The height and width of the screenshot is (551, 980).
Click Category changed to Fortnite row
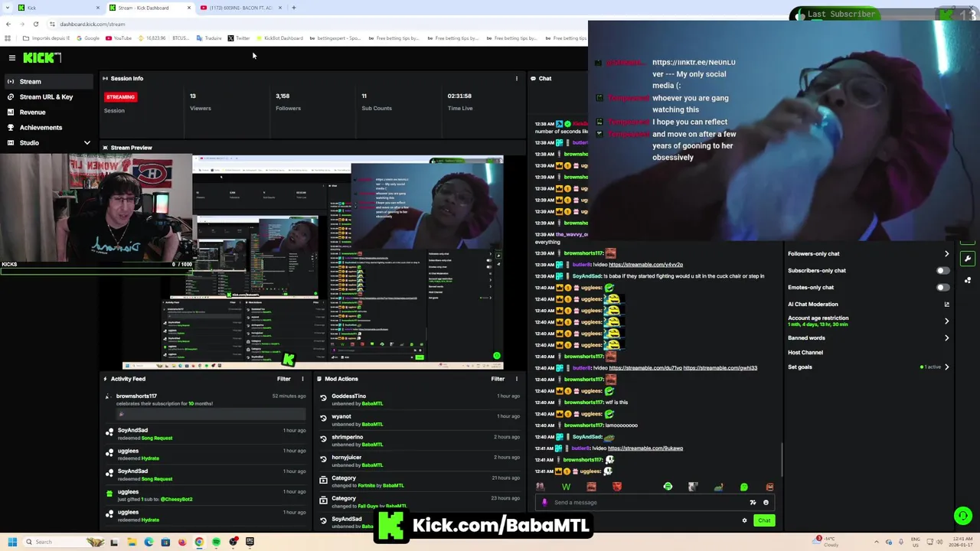420,481
